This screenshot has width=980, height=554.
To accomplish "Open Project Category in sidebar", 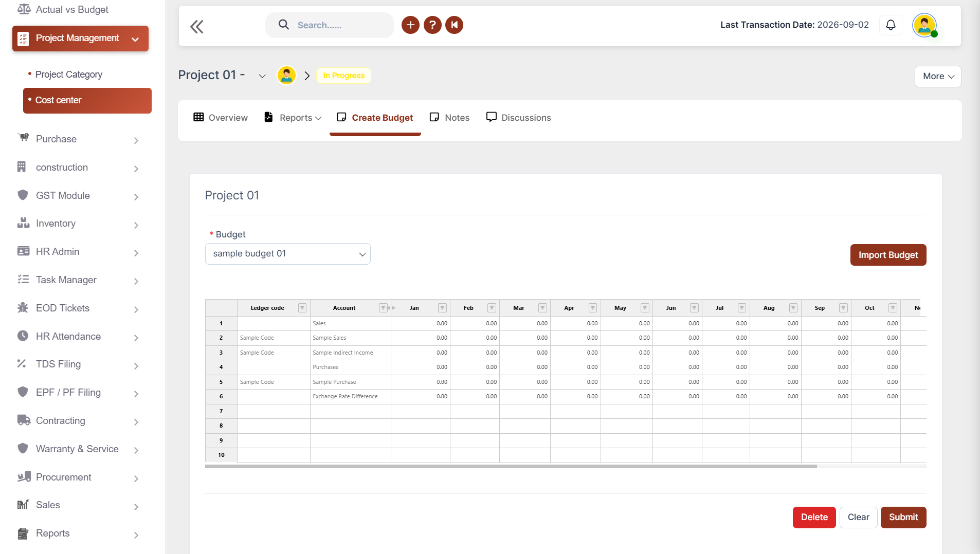I will click(69, 75).
